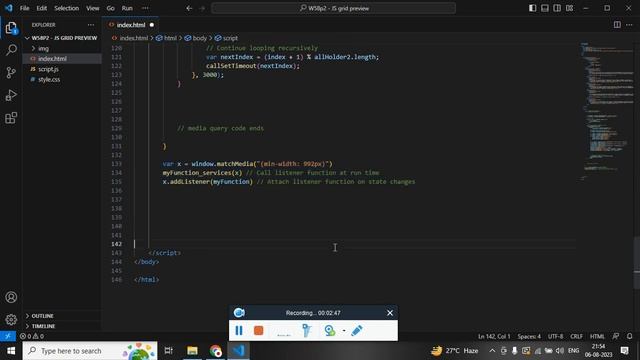Open the Accounts menu icon
This screenshot has width=640, height=360.
point(11,297)
